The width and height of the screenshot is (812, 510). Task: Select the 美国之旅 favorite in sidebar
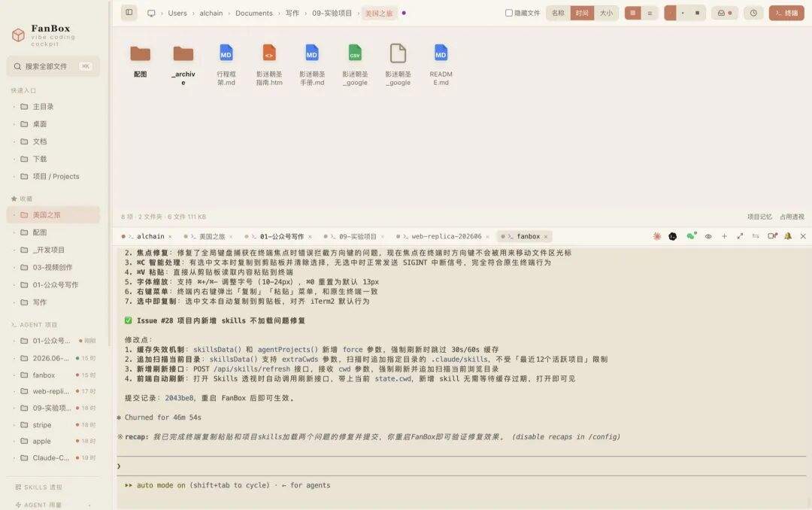click(x=54, y=214)
